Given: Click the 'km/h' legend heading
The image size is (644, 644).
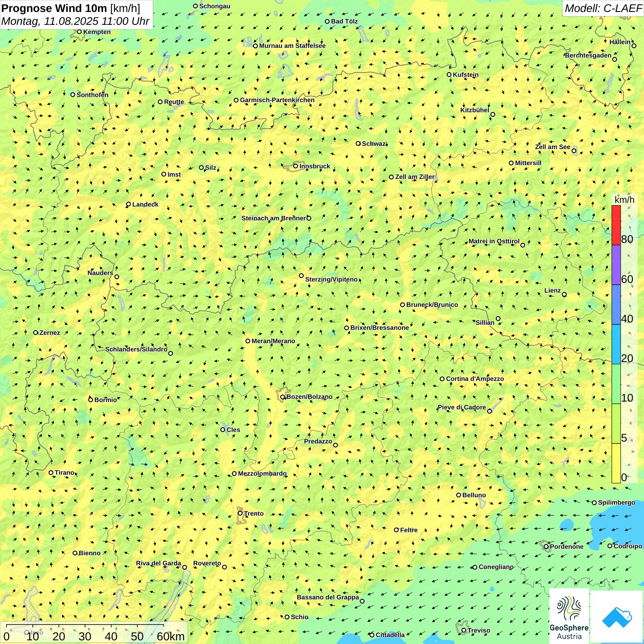Looking at the screenshot, I should (624, 200).
